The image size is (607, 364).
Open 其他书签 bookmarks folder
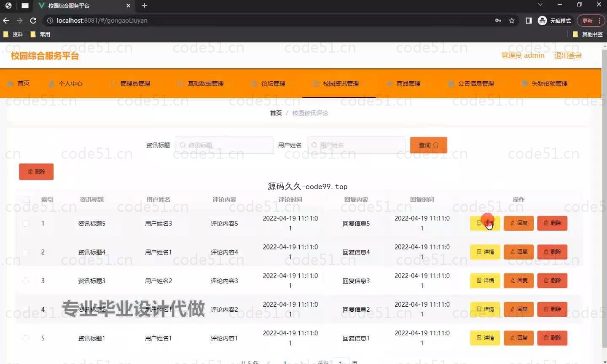(x=588, y=35)
